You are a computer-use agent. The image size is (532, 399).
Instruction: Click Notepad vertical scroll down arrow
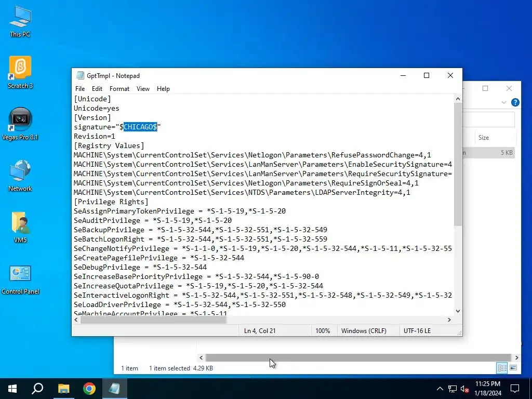coord(458,311)
